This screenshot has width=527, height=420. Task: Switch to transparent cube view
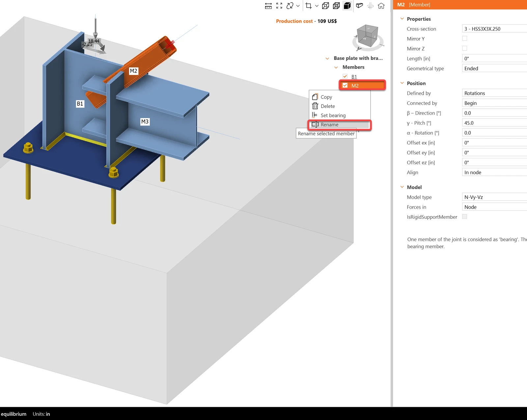click(x=336, y=6)
